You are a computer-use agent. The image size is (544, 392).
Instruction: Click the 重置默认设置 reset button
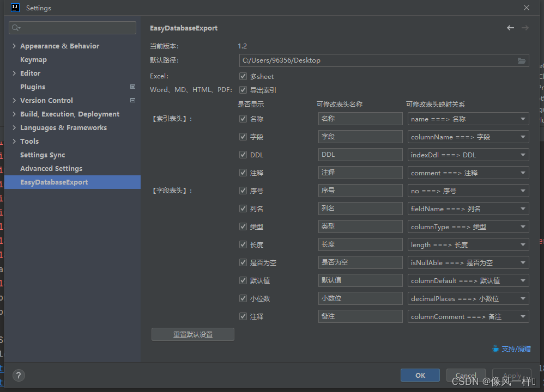193,334
